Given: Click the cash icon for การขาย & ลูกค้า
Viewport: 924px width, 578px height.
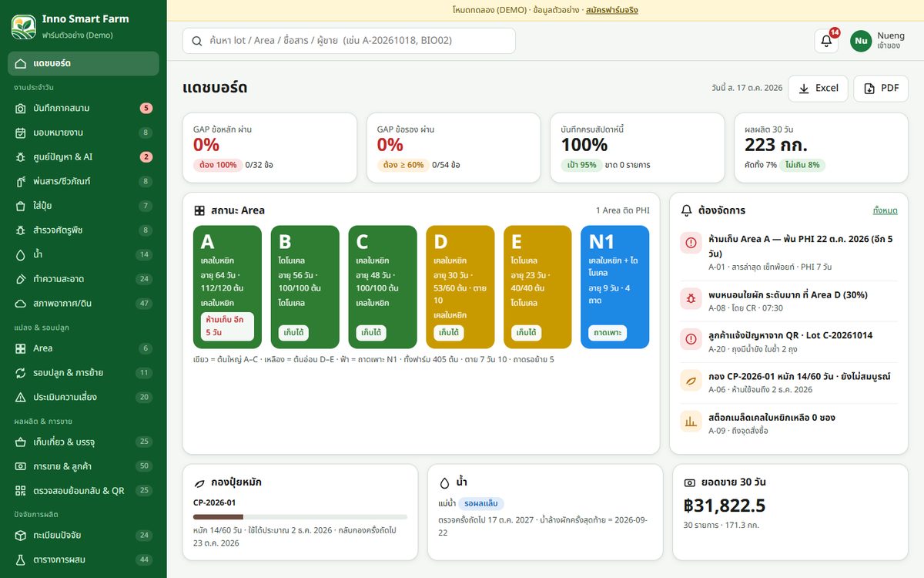Looking at the screenshot, I should 21,466.
